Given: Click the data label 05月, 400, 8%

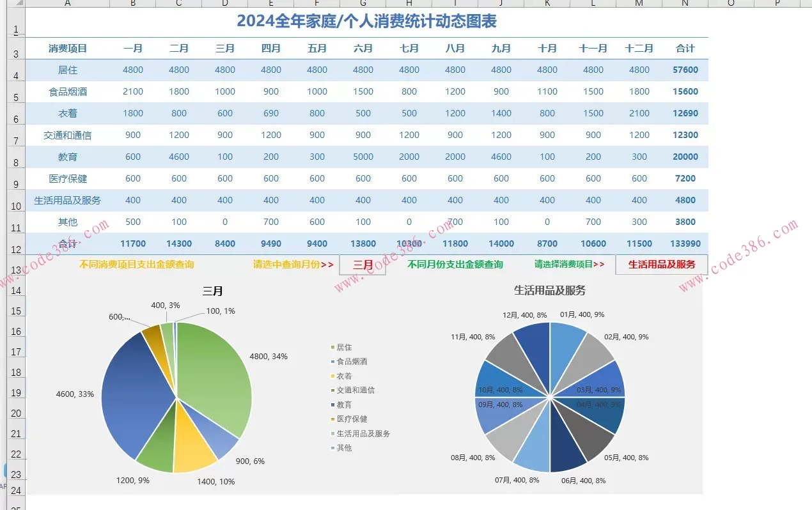Looking at the screenshot, I should (x=626, y=458).
